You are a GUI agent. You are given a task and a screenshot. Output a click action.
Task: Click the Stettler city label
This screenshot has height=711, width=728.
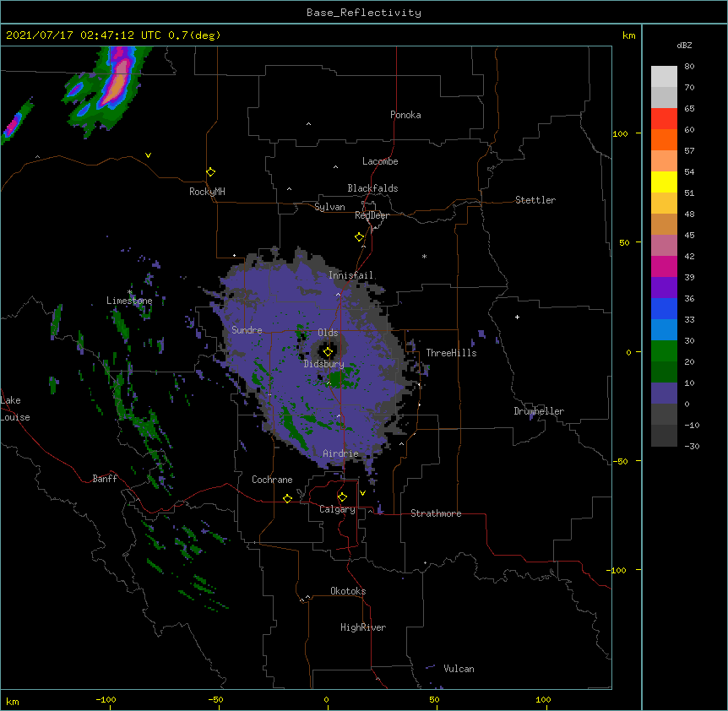click(x=535, y=200)
